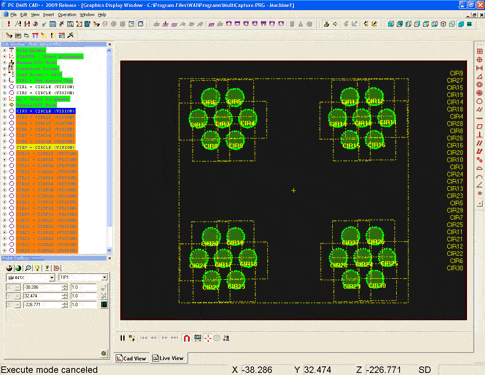Expand the yellow-highlighted CIR9 tree node
485x375 pixels.
(x=4, y=147)
